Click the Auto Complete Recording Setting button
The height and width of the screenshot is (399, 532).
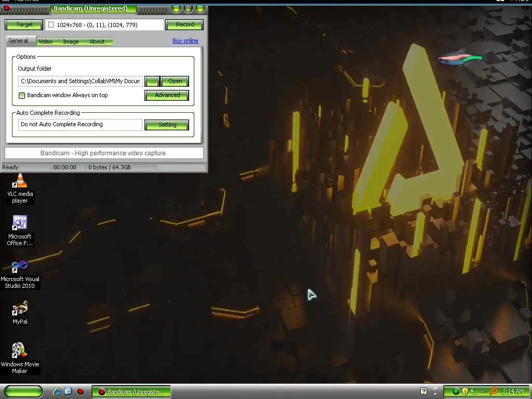[167, 125]
